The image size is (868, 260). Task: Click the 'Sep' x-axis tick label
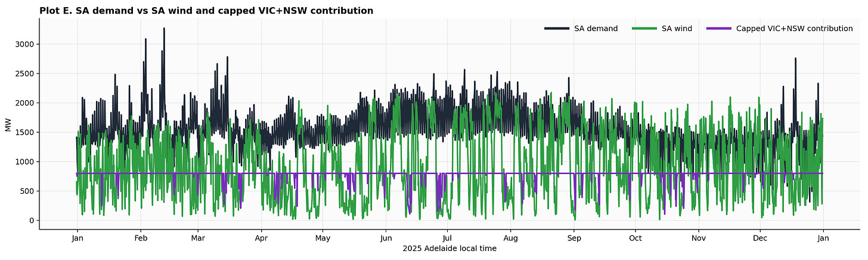coord(573,237)
